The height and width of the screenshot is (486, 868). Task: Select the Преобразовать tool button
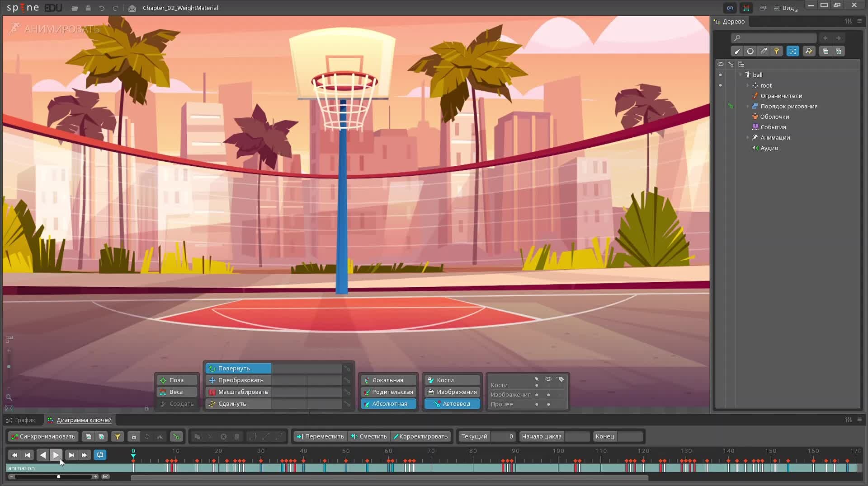click(238, 380)
